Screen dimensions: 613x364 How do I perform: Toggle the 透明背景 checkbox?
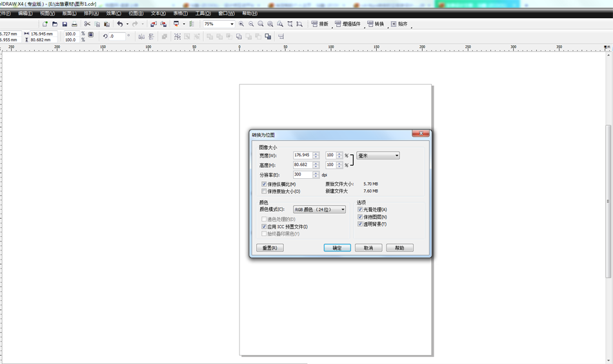[x=360, y=224]
